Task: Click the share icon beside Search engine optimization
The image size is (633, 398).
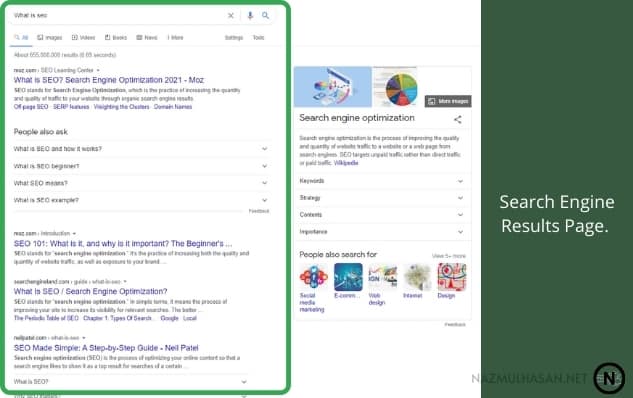Action: tap(457, 119)
